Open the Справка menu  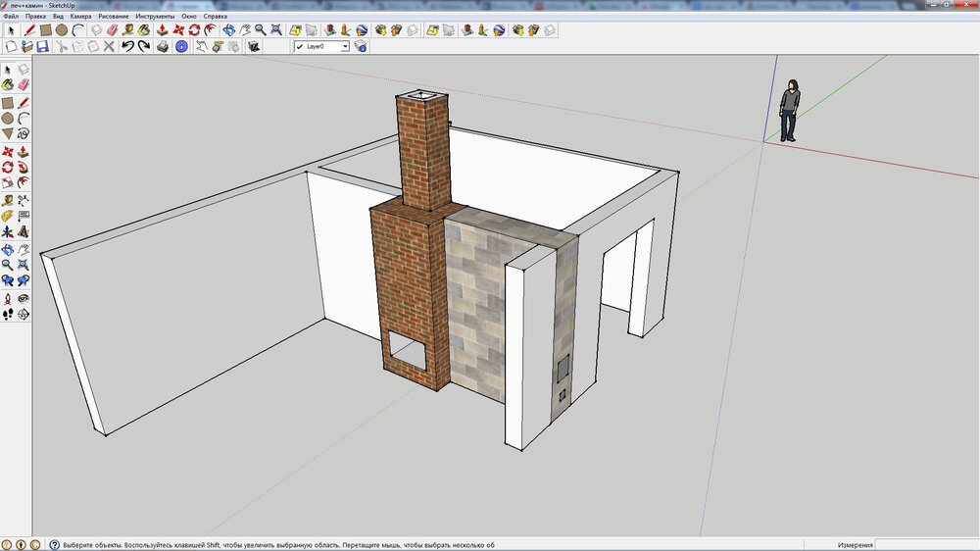click(216, 17)
